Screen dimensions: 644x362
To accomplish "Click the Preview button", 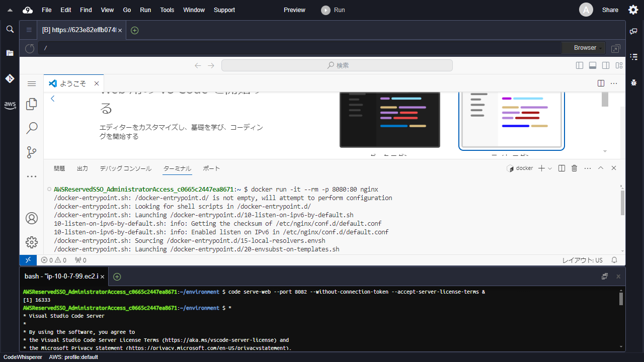I will tap(294, 10).
